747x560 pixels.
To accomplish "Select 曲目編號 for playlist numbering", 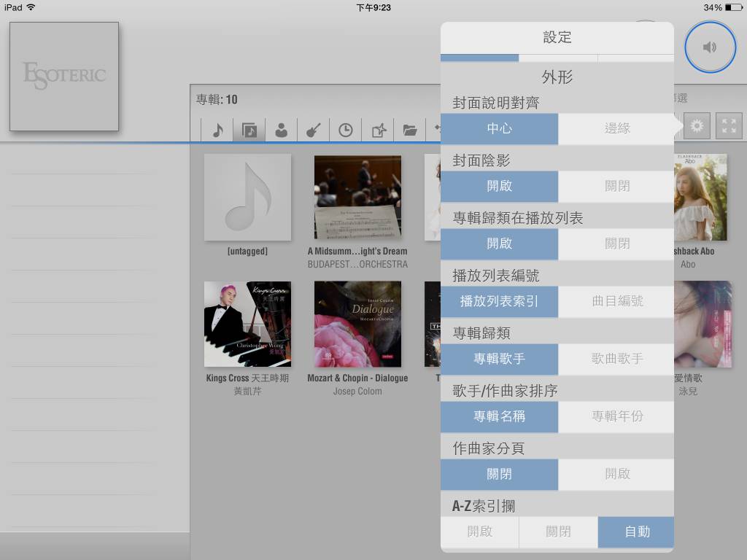I will [x=616, y=301].
